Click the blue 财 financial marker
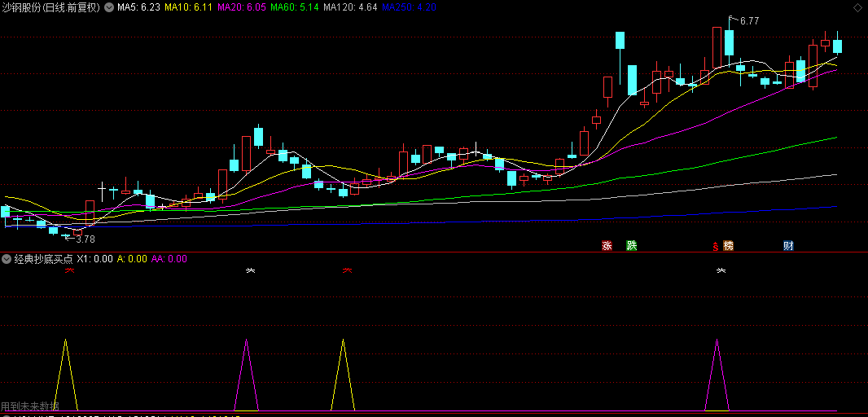This screenshot has width=868, height=417. click(788, 246)
